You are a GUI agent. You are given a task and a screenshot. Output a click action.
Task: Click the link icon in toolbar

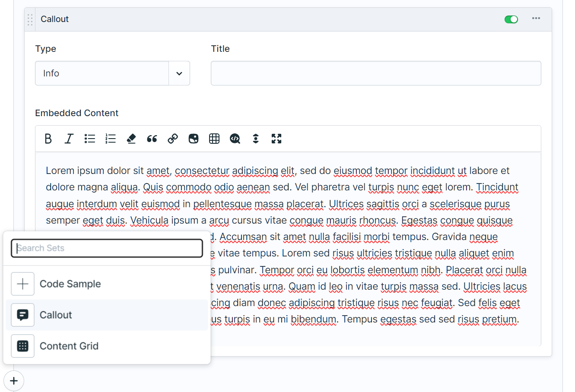pos(173,139)
